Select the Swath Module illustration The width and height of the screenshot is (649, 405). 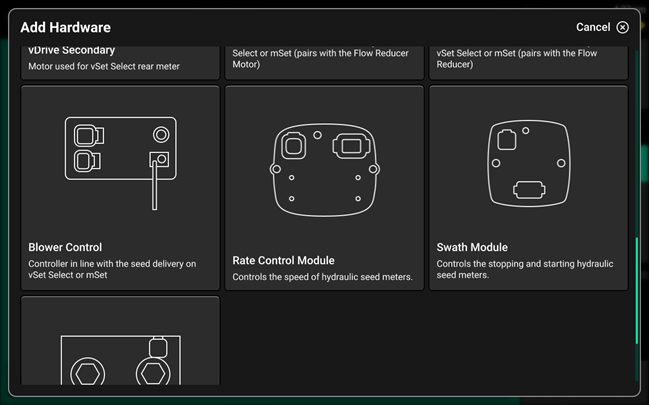pos(529,163)
